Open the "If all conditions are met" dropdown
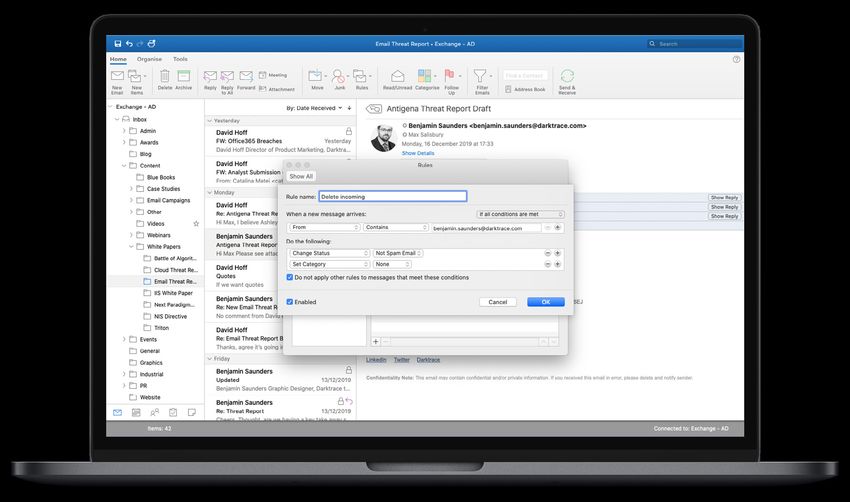 [520, 214]
